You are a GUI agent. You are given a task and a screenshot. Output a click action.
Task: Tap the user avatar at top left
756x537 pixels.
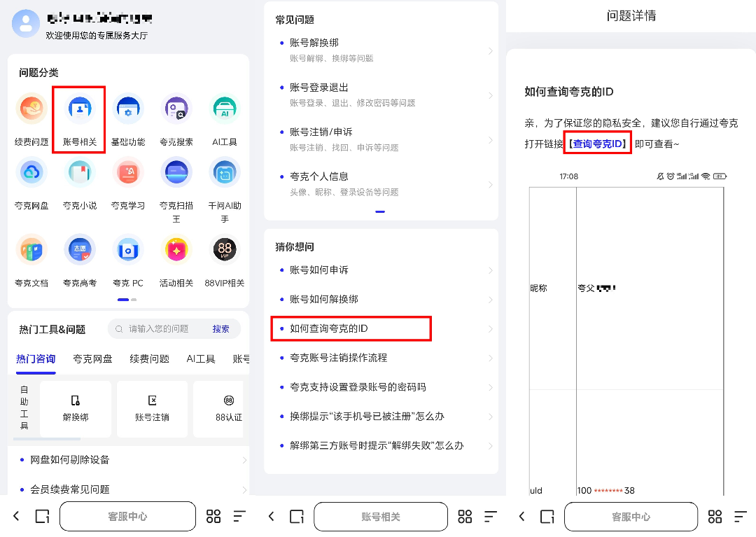[26, 24]
